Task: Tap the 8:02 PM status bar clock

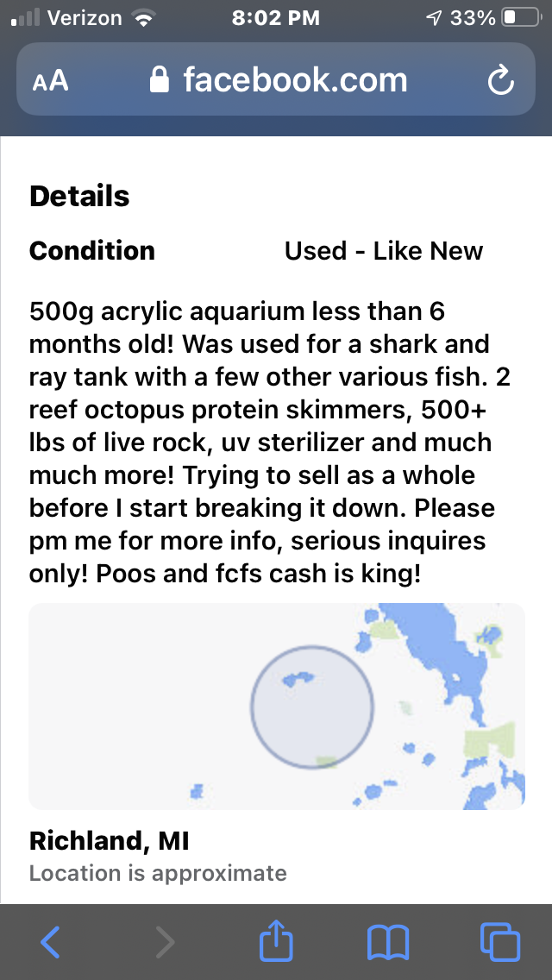Action: point(276,18)
